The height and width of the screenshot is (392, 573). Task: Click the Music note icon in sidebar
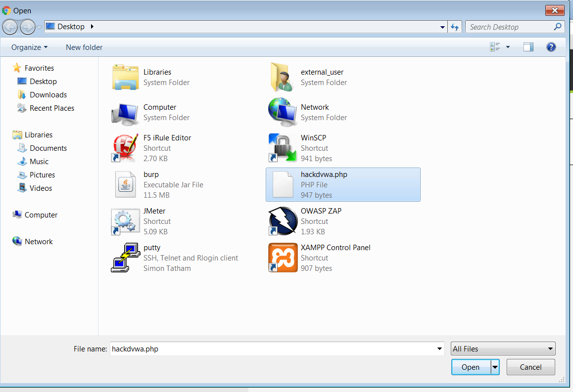22,161
